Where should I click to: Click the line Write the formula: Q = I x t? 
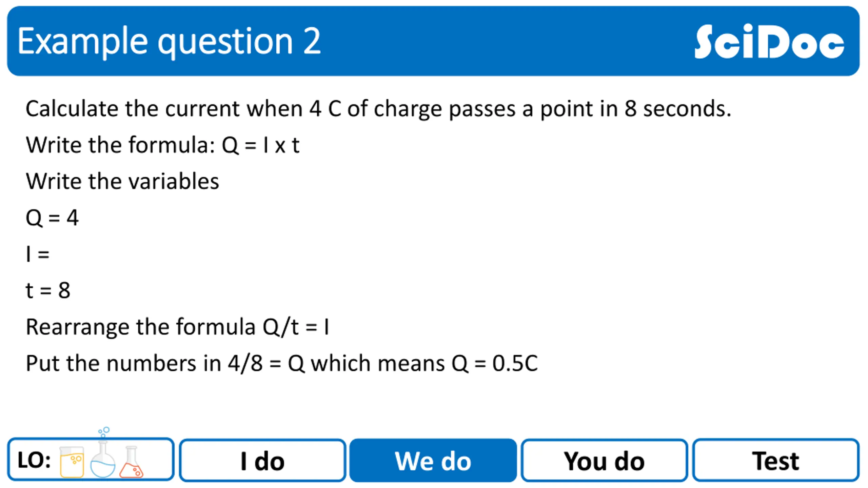(x=162, y=145)
